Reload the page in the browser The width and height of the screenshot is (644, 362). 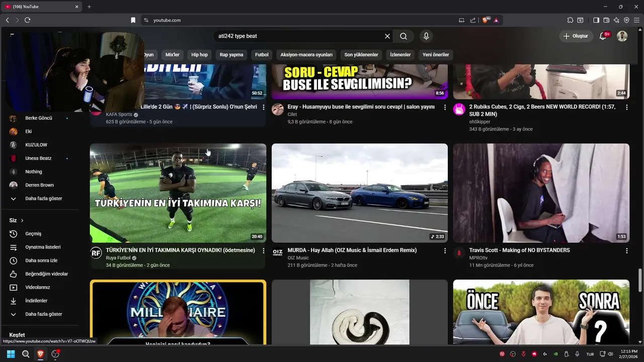pyautogui.click(x=27, y=20)
